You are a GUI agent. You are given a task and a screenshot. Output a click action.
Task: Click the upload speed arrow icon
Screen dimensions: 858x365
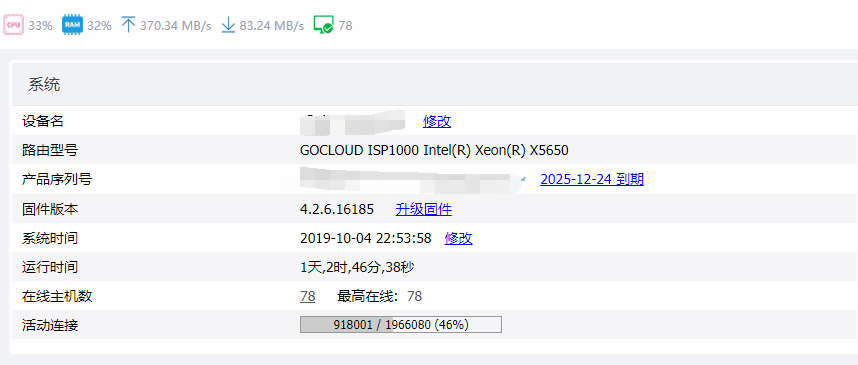(128, 25)
